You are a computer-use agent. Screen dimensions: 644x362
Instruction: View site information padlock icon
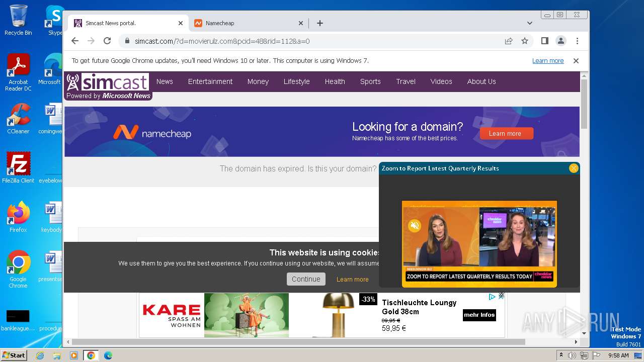(x=127, y=41)
